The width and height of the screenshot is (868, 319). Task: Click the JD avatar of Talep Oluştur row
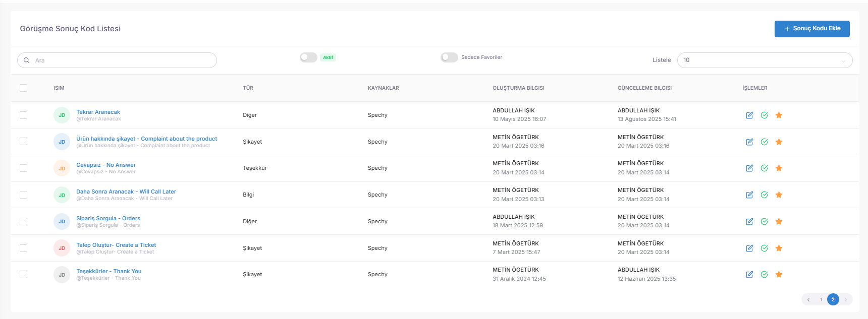pyautogui.click(x=62, y=248)
